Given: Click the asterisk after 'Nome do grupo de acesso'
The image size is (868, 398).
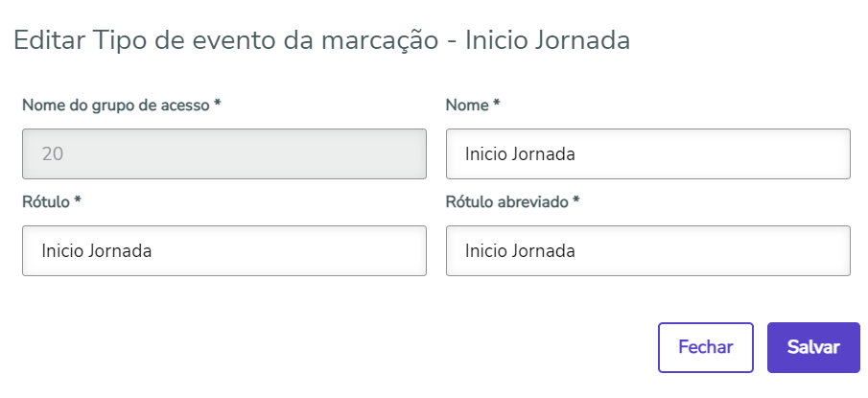Looking at the screenshot, I should click(x=218, y=104).
